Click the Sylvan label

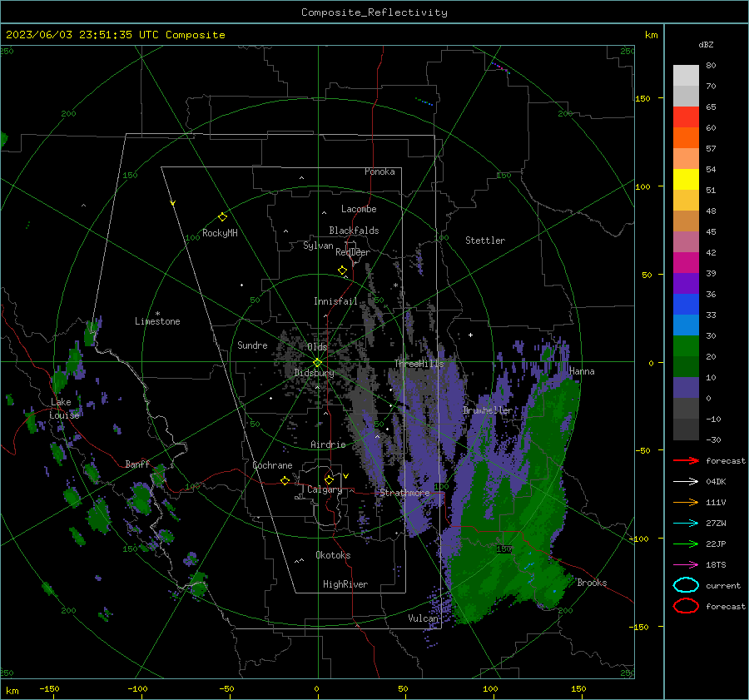point(318,246)
